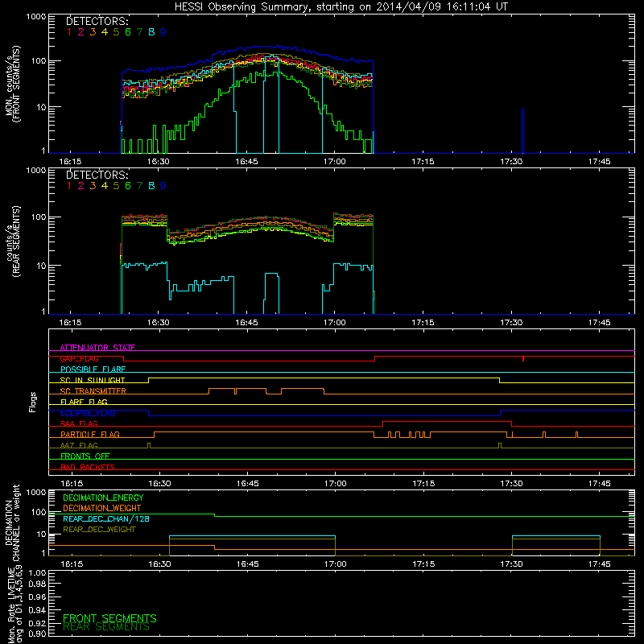Click the FRONTS_OFF flag label

click(x=85, y=456)
